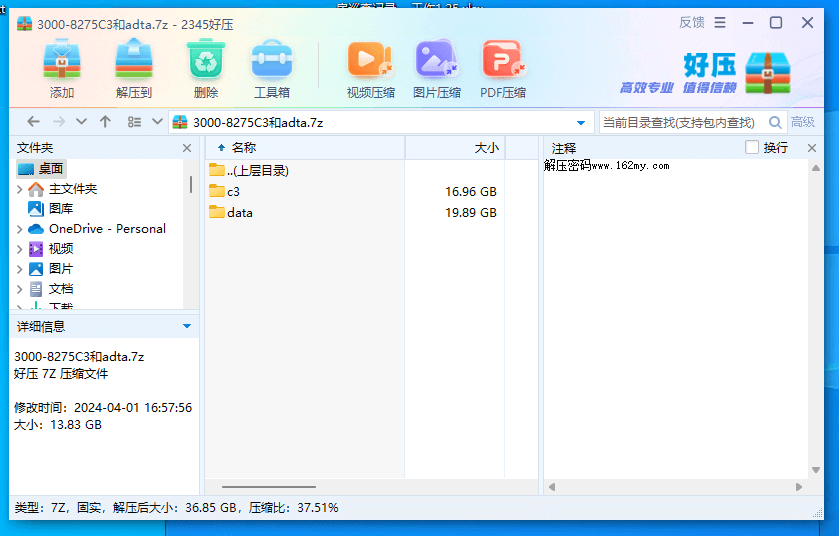Viewport: 839px width, 536px height.
Task: Go up one directory level arrow
Action: pos(105,122)
